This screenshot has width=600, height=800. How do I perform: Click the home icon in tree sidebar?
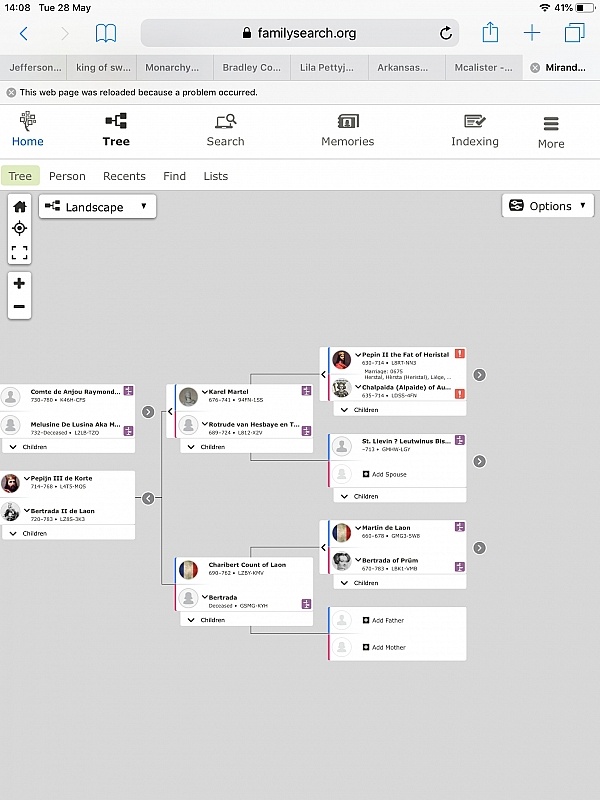click(19, 204)
